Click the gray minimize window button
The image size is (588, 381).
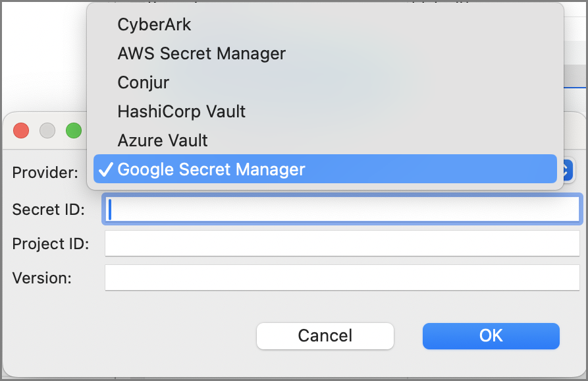point(47,131)
